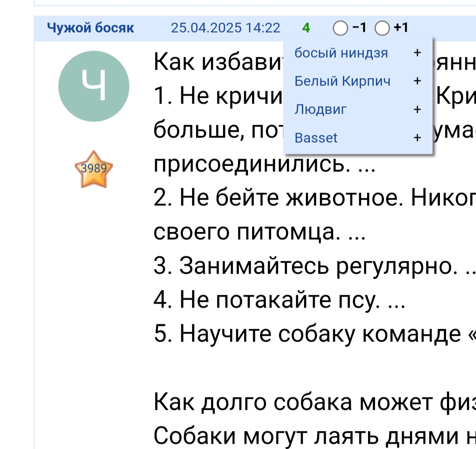Click text "5. Научите собаку команде"

pos(307,334)
